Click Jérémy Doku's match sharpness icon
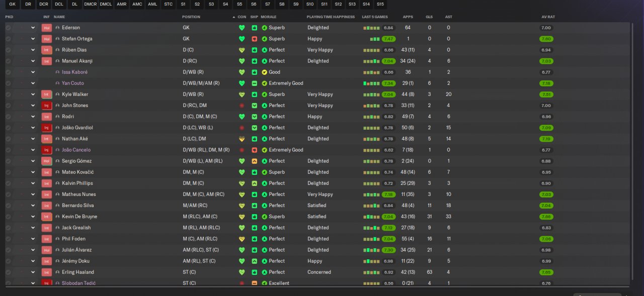Viewport: 644px width, 296px height. [255, 261]
